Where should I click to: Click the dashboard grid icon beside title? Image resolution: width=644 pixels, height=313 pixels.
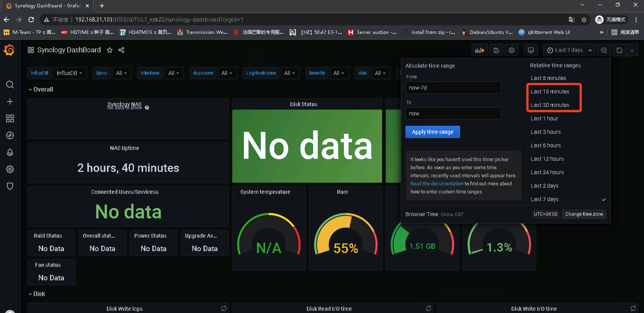[31, 50]
